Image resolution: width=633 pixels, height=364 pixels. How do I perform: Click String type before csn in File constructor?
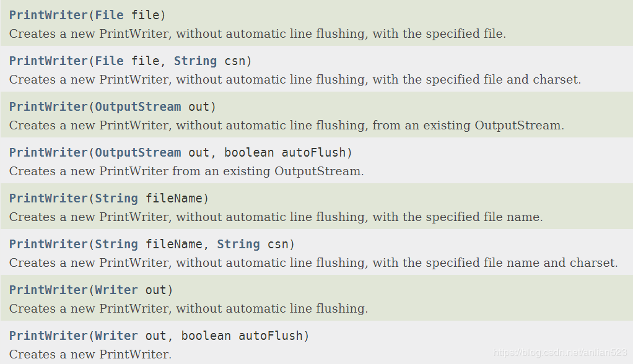point(195,61)
